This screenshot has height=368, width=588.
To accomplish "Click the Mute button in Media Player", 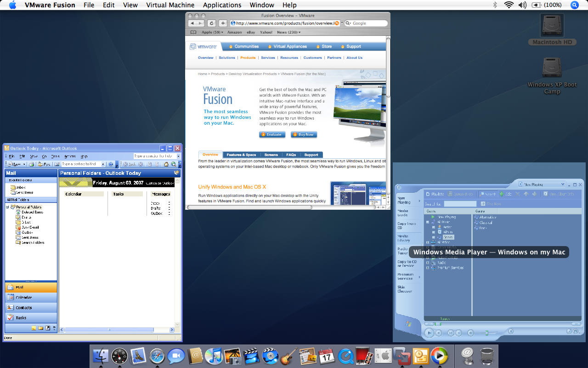I will click(470, 333).
